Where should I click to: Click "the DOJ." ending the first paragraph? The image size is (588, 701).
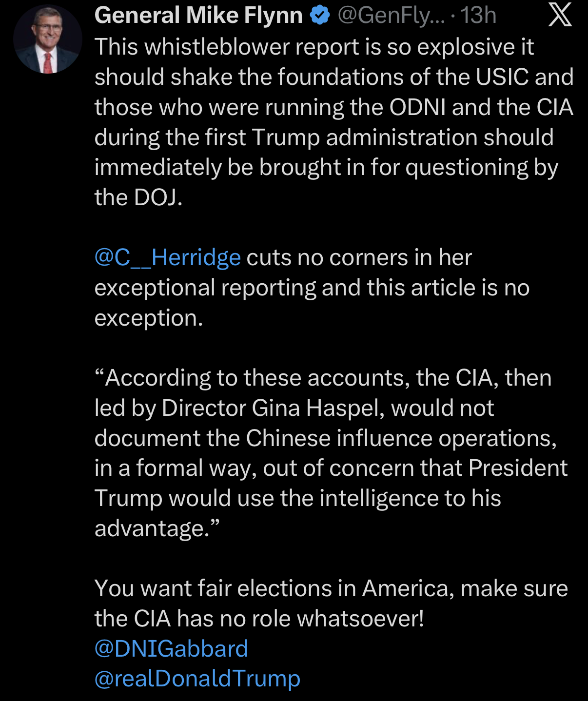click(x=138, y=198)
